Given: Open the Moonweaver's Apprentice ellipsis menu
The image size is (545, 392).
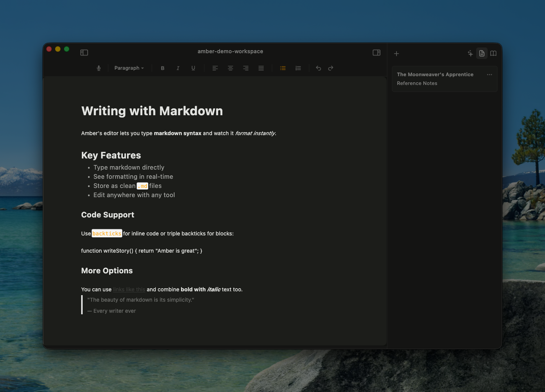Looking at the screenshot, I should tap(490, 75).
